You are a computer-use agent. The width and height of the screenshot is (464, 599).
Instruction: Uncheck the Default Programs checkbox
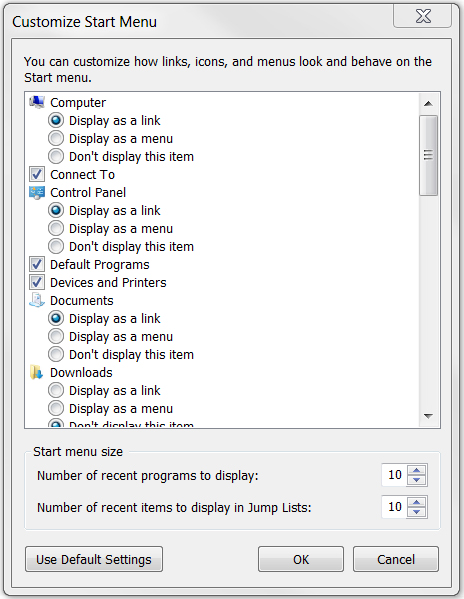point(37,264)
